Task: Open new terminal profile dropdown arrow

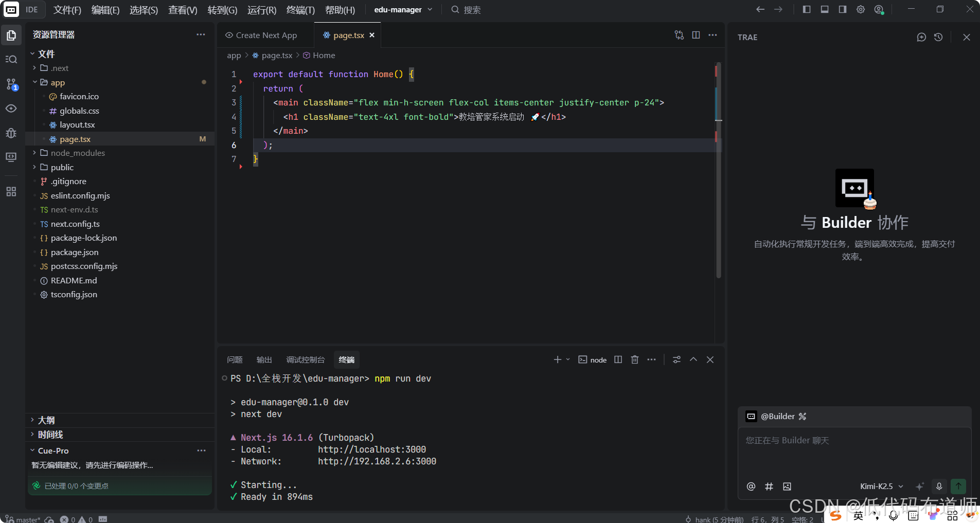Action: (568, 359)
